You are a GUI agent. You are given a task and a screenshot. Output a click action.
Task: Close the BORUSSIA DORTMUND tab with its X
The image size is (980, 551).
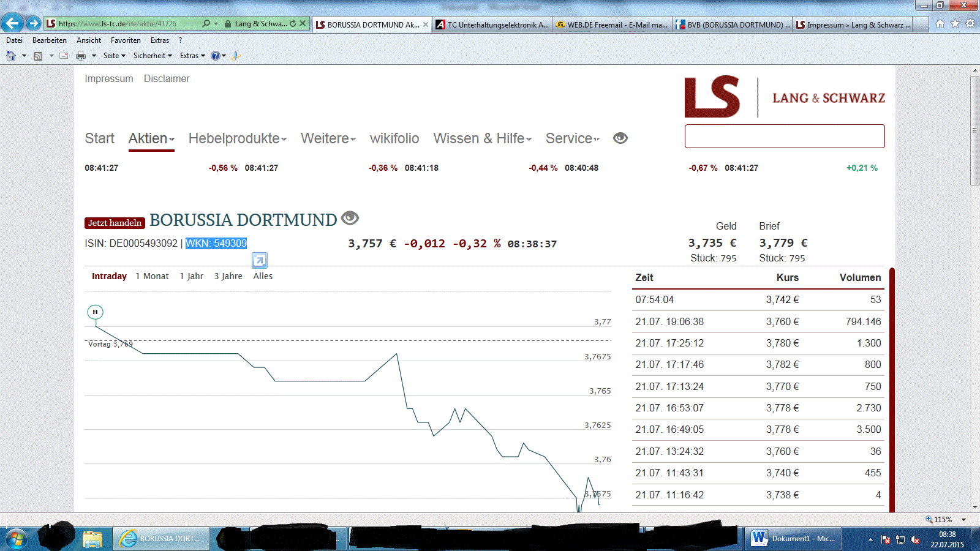(426, 24)
